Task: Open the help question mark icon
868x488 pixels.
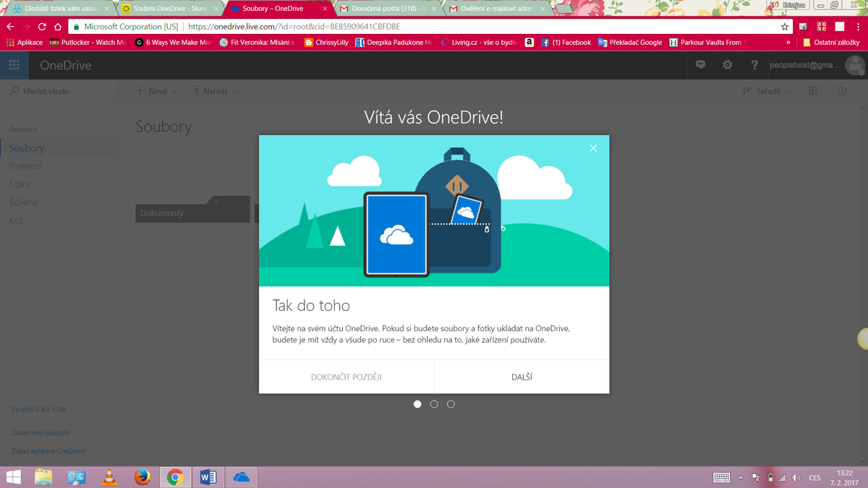Action: pyautogui.click(x=754, y=65)
